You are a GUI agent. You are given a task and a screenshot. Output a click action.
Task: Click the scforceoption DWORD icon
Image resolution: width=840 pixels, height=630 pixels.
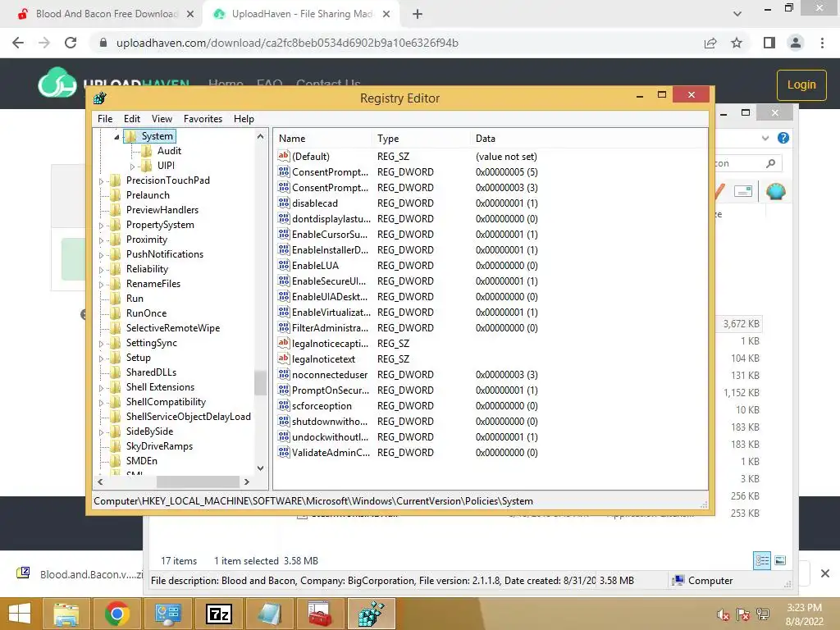coord(283,405)
